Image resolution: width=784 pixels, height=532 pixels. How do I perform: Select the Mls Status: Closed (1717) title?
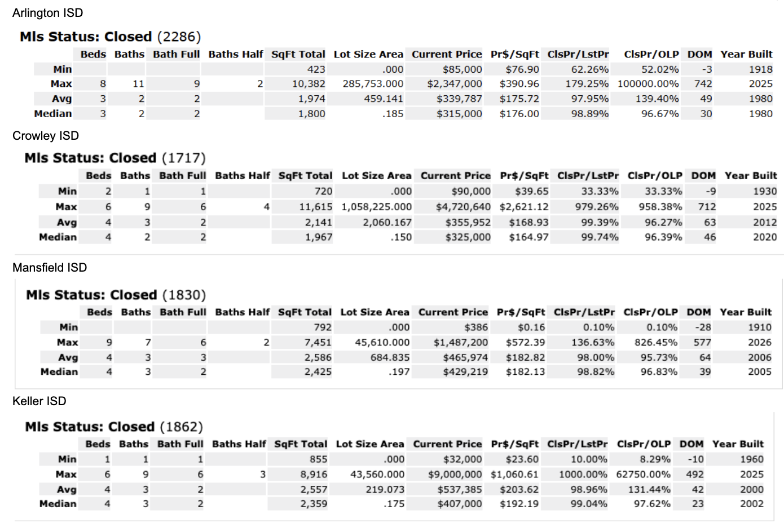pos(114,158)
